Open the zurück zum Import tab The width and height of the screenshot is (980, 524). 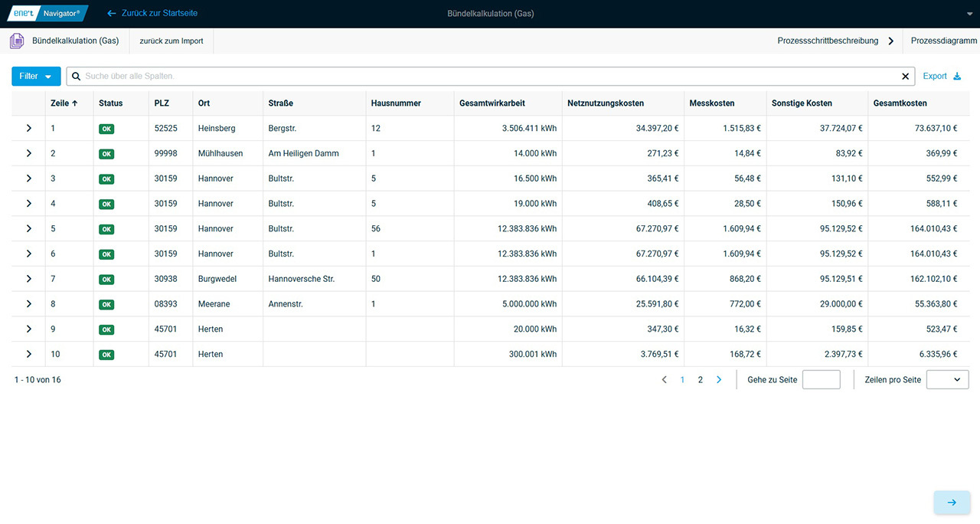pyautogui.click(x=171, y=41)
